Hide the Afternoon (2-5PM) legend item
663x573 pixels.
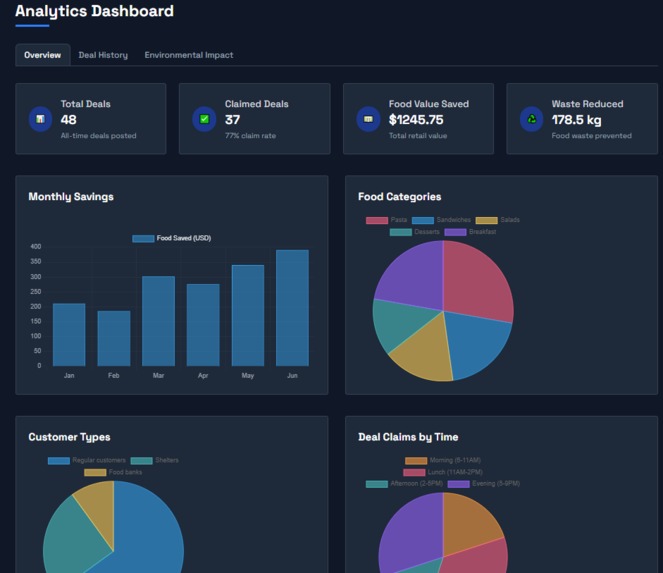405,483
